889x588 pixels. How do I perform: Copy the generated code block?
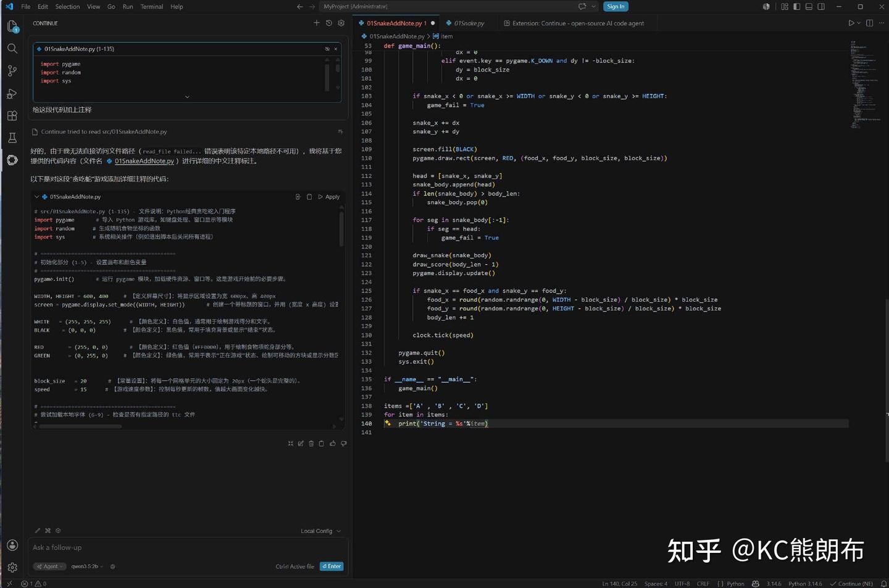[309, 197]
